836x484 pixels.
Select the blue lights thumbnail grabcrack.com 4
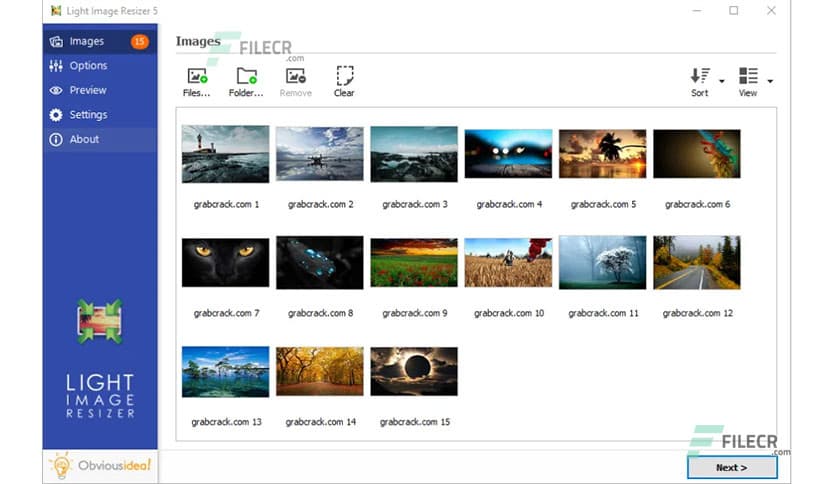(509, 154)
